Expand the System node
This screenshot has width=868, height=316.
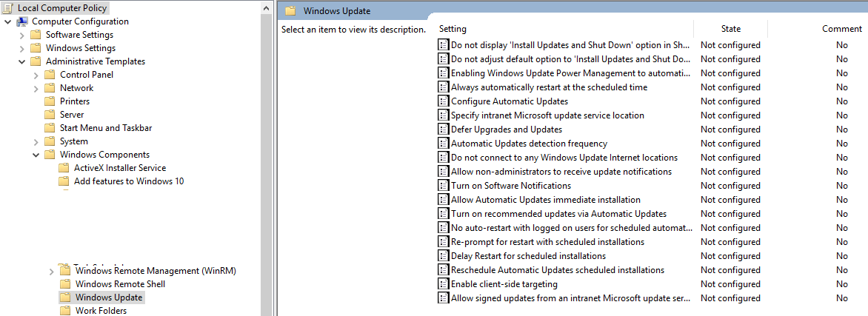[x=36, y=141]
